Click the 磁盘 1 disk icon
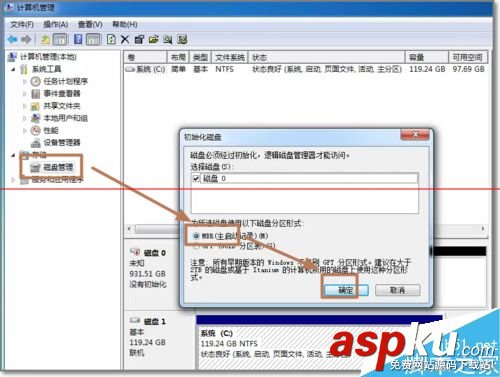Screen dimensions: 500x377 click(x=135, y=320)
